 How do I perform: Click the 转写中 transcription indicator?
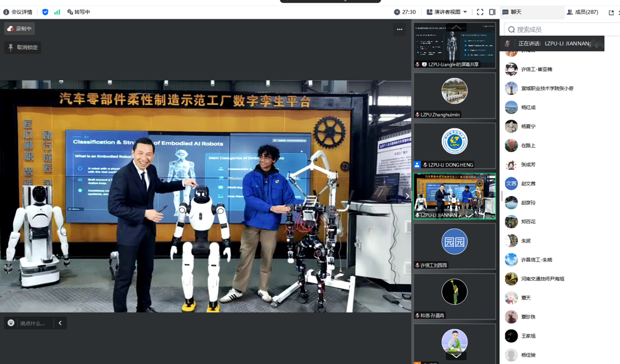click(x=78, y=12)
